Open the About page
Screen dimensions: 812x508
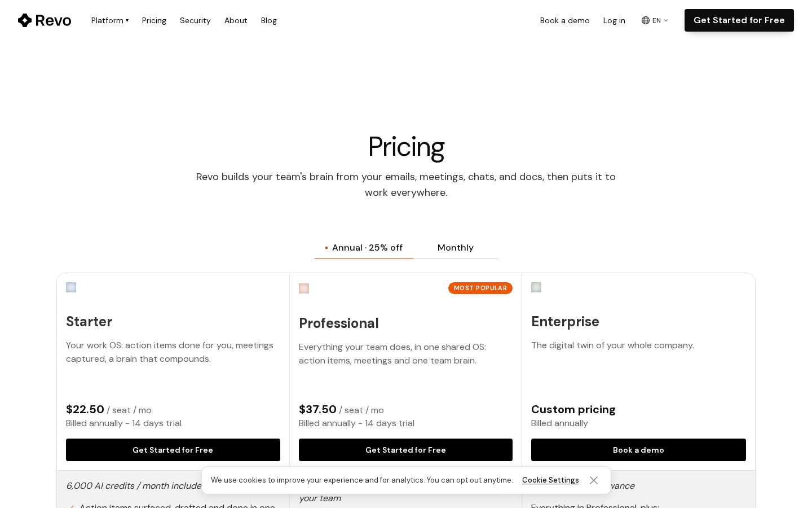click(x=236, y=20)
